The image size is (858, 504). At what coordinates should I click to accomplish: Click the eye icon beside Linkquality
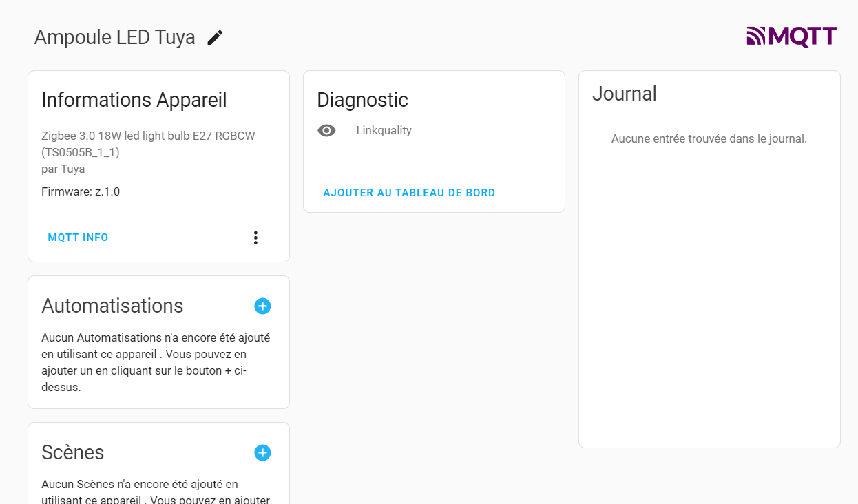(x=326, y=131)
